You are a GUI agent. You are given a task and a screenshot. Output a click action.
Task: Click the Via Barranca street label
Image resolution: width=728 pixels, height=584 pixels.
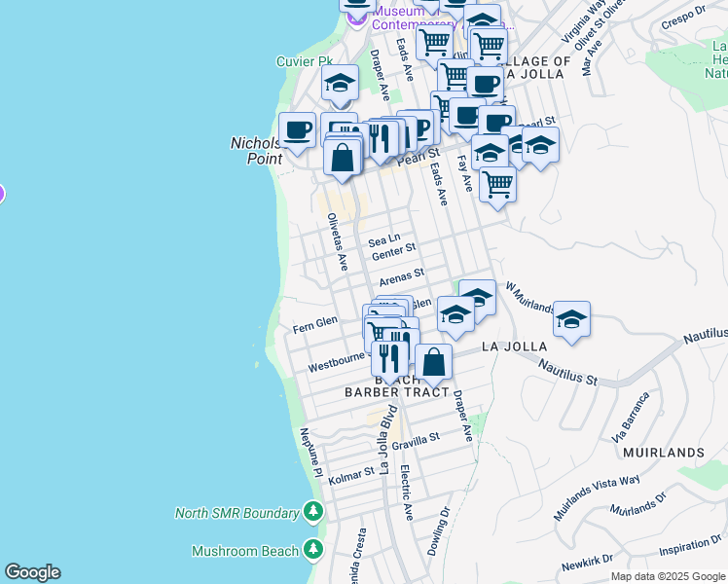pyautogui.click(x=630, y=418)
